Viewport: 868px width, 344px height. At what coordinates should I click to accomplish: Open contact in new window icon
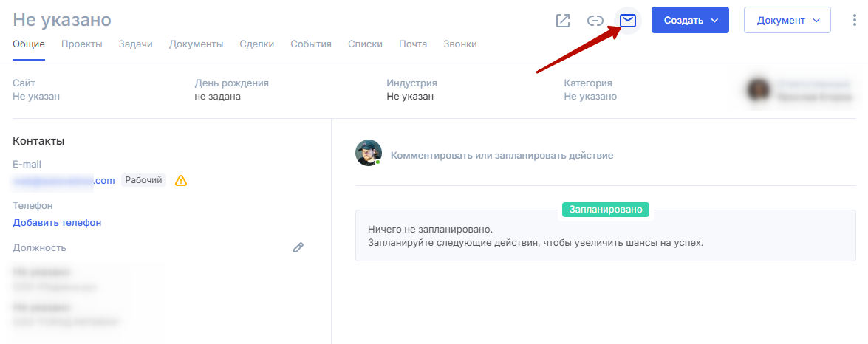(563, 21)
